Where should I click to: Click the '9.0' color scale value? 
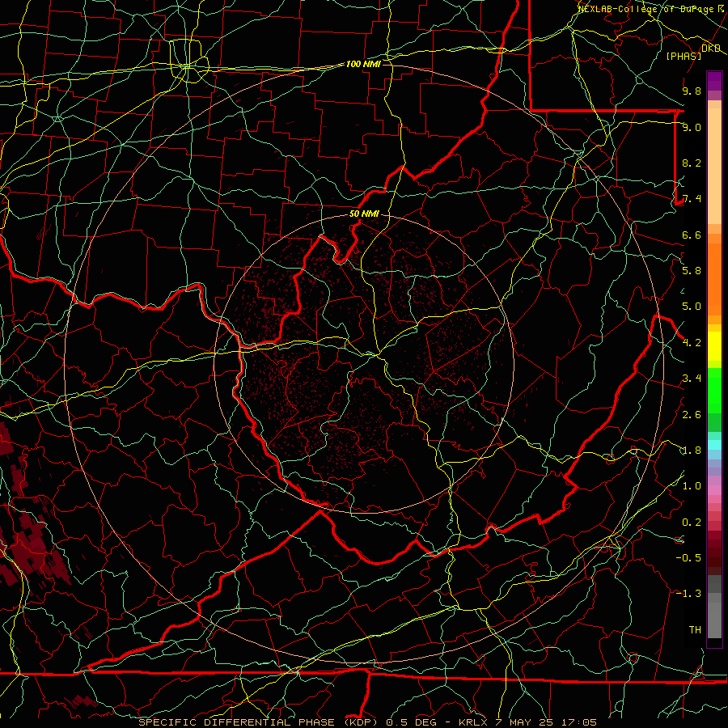pyautogui.click(x=692, y=127)
